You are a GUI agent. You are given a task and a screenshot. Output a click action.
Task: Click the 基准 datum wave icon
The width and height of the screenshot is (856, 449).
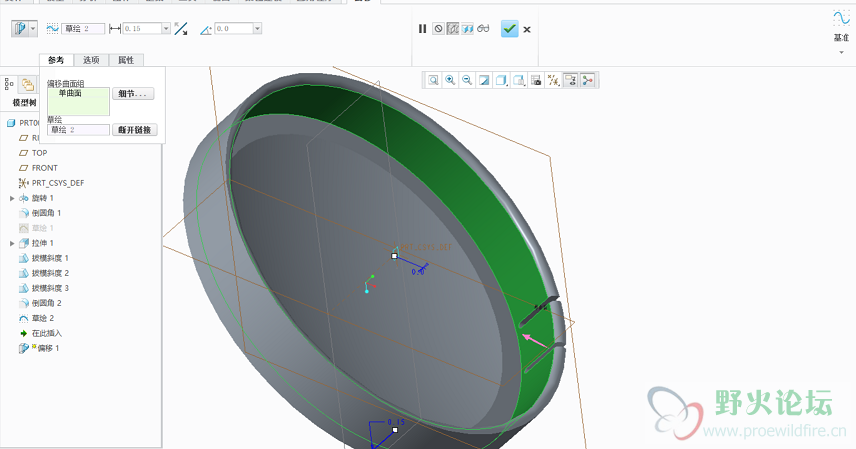click(x=841, y=17)
